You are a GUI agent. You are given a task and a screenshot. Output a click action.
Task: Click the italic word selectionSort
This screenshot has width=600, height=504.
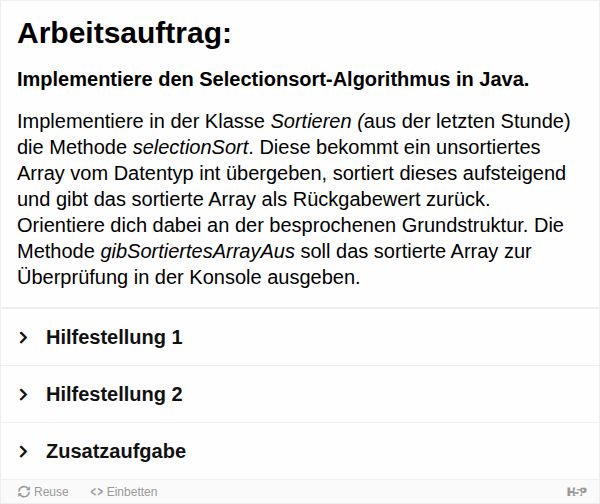[x=191, y=147]
